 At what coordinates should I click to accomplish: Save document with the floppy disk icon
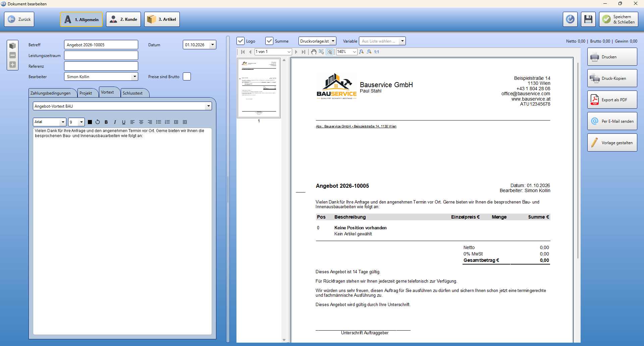coord(588,19)
